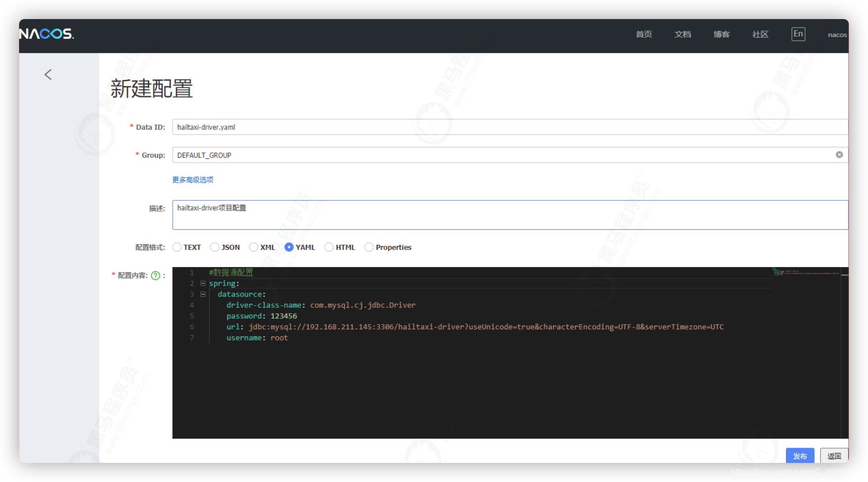
Task: Select the TEXT format radio button
Action: pos(177,247)
